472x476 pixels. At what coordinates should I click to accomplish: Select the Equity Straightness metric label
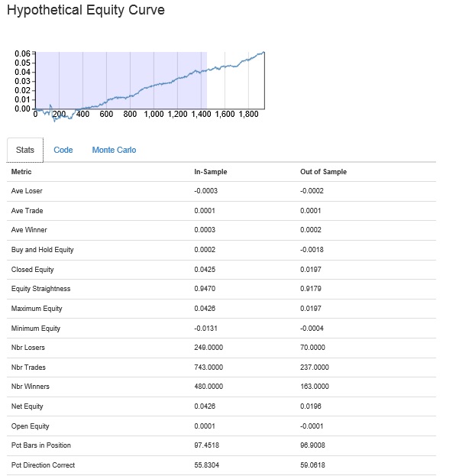tap(41, 289)
